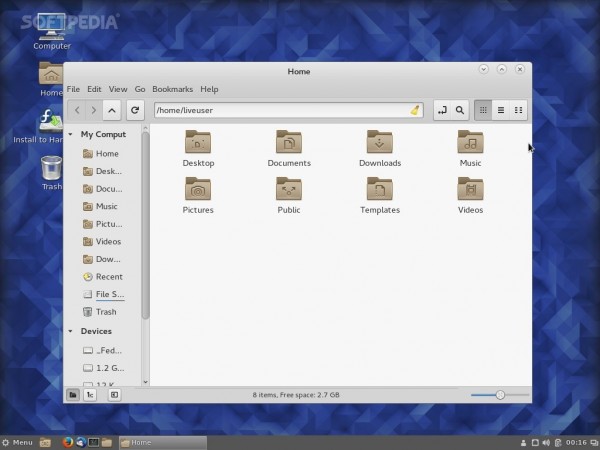Show tree view in the sidebar
600x450 pixels.
pos(90,395)
